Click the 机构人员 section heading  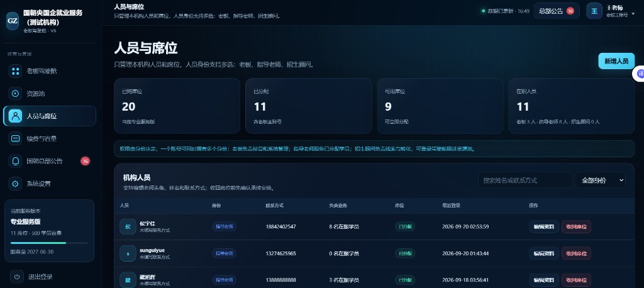[136, 177]
